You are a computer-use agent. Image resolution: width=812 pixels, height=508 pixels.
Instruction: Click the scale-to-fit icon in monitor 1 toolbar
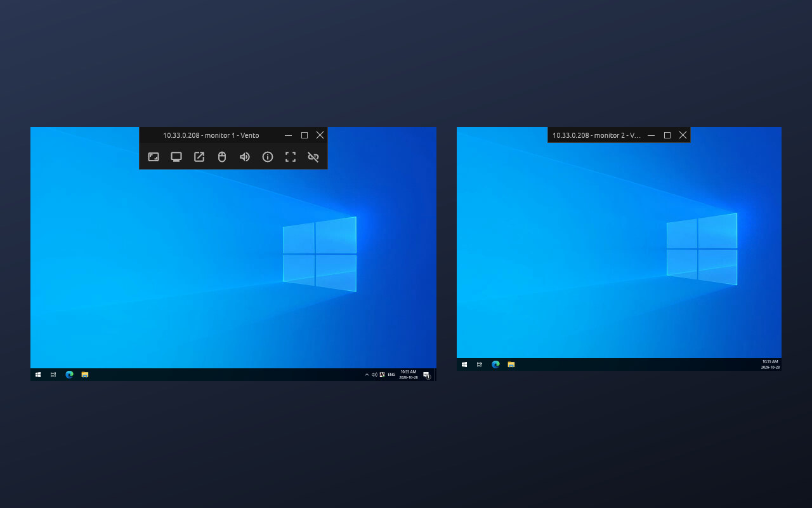tap(154, 157)
